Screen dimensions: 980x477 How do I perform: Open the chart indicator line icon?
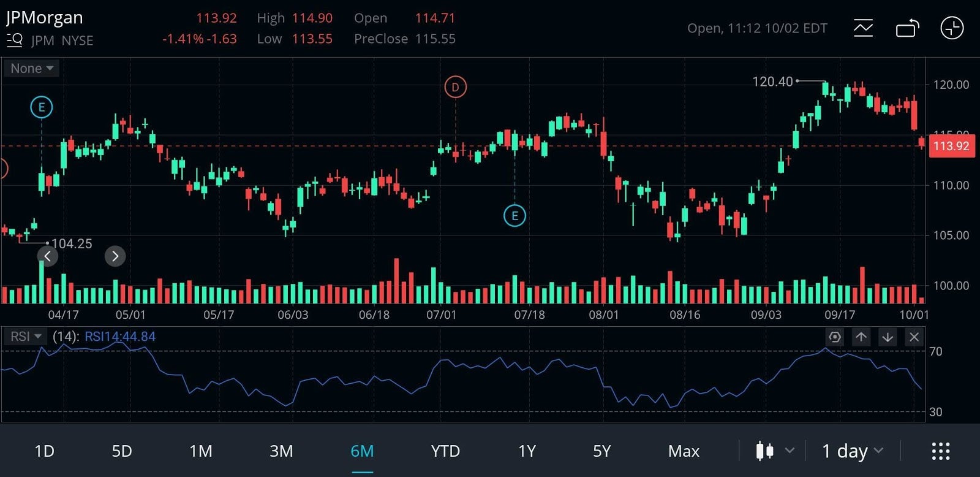(863, 28)
